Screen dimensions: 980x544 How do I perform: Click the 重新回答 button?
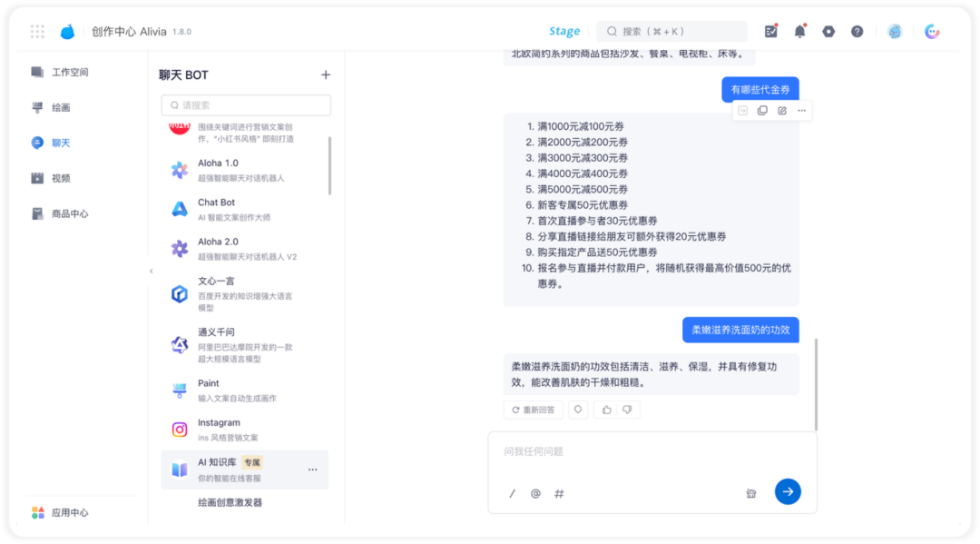pos(534,410)
